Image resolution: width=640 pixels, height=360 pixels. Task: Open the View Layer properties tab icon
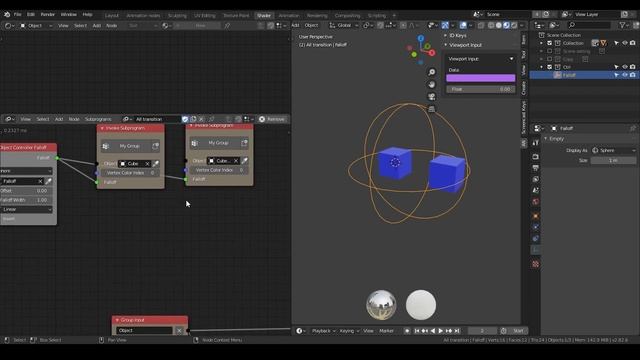(x=536, y=179)
